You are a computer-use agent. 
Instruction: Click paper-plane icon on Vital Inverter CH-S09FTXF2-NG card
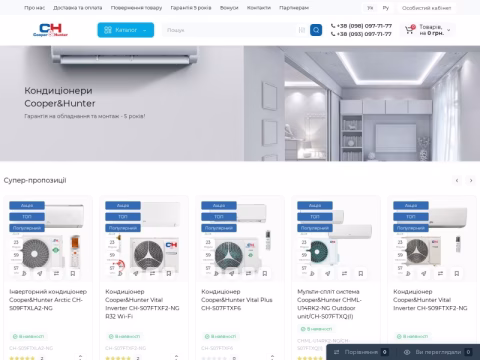pyautogui.click(x=424, y=273)
